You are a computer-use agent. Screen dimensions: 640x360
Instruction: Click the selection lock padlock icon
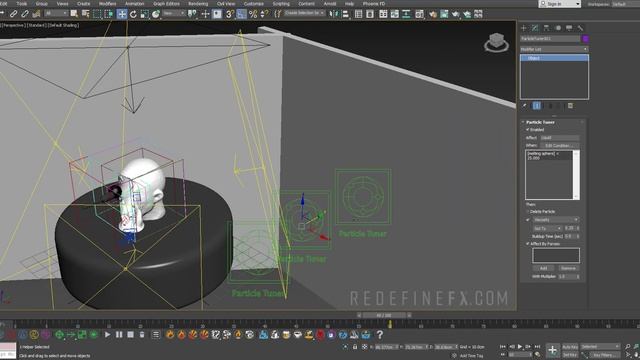tap(355, 347)
